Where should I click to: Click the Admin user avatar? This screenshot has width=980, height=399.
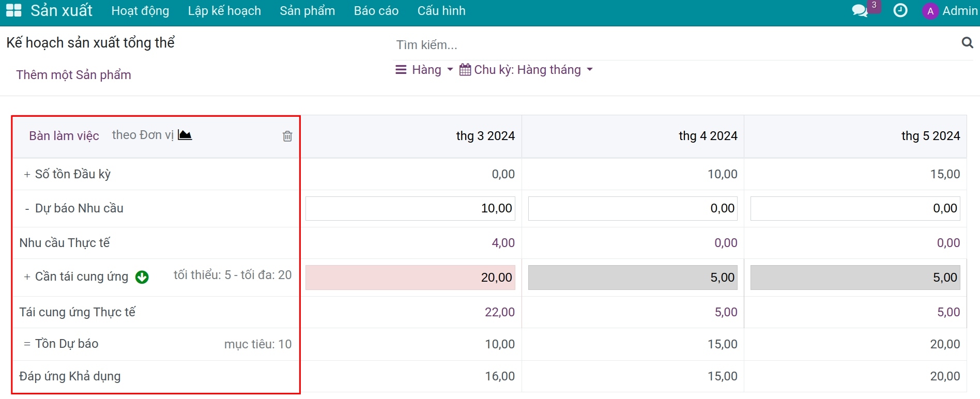tap(930, 11)
